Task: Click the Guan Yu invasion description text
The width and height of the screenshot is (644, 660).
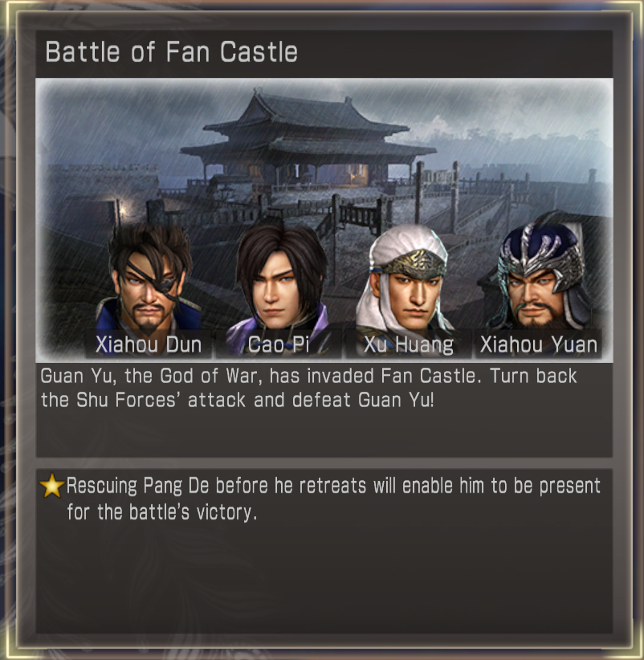Action: 308,388
